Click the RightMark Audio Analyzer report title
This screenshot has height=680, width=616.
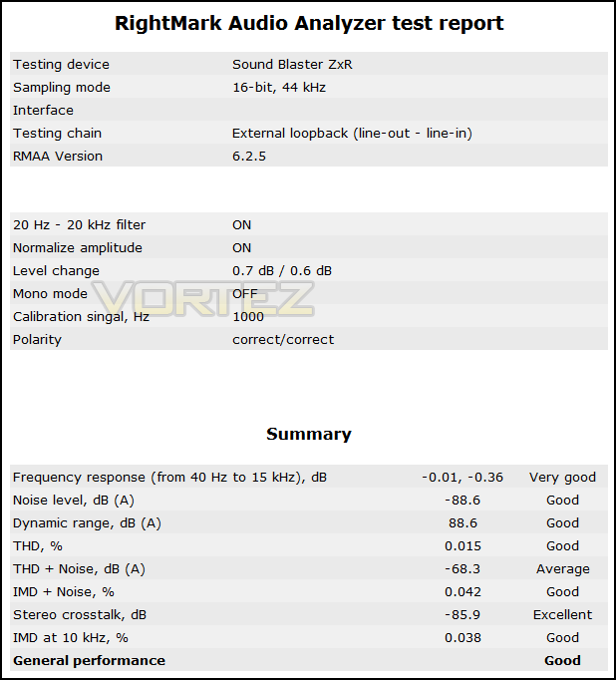[x=309, y=23]
